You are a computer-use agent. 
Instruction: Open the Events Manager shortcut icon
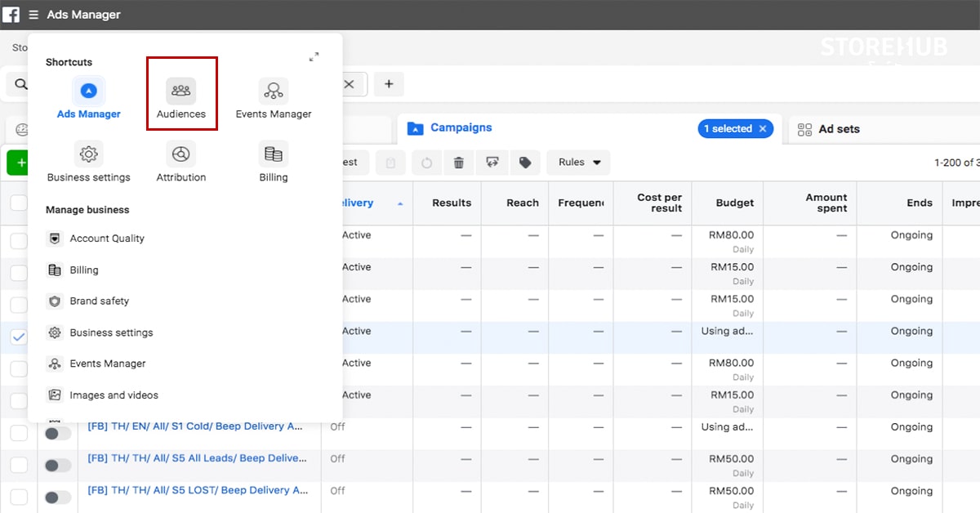273,91
